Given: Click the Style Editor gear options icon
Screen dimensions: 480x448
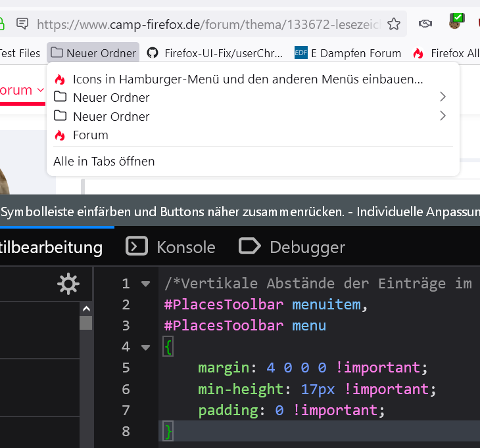Looking at the screenshot, I should pos(68,284).
